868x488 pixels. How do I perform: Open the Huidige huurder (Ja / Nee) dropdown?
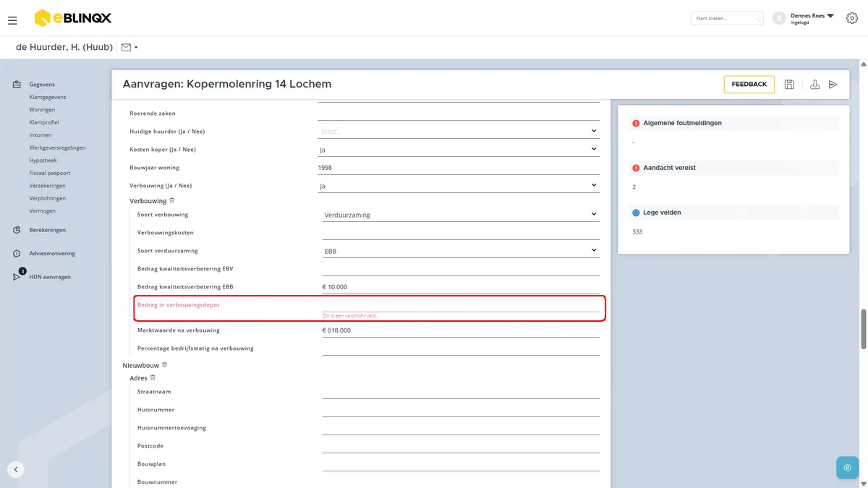pyautogui.click(x=459, y=131)
